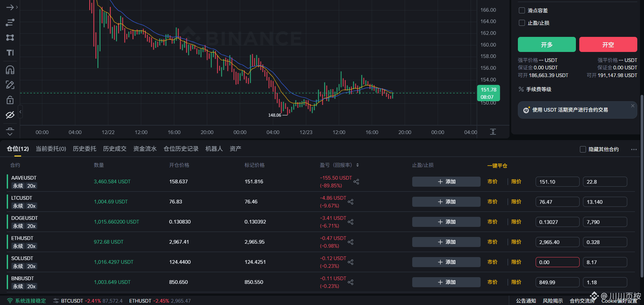This screenshot has width=644, height=305.
Task: Enable the 止盈/止损 checkbox
Action: pyautogui.click(x=522, y=23)
